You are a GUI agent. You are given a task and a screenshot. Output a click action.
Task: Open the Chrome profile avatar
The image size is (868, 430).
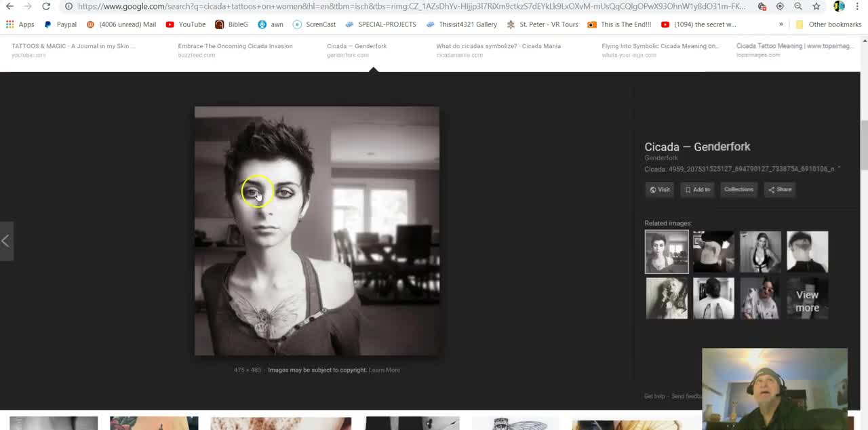click(839, 6)
